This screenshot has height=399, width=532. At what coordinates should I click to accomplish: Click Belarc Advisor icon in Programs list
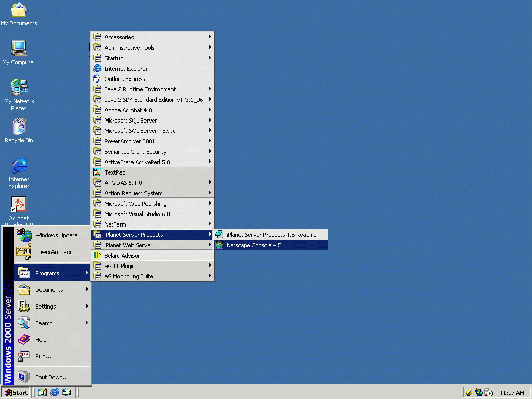click(97, 255)
